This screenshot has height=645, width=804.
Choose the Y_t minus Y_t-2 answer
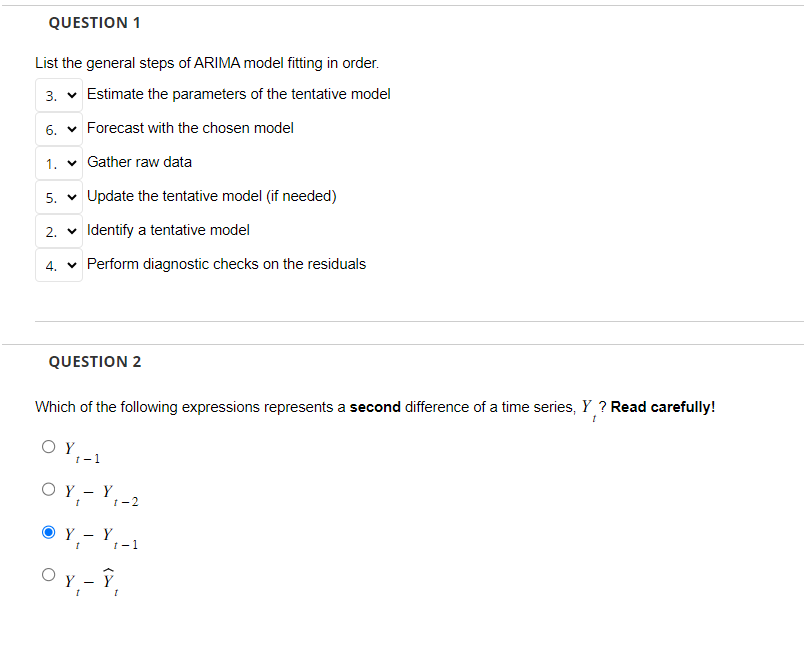click(48, 488)
